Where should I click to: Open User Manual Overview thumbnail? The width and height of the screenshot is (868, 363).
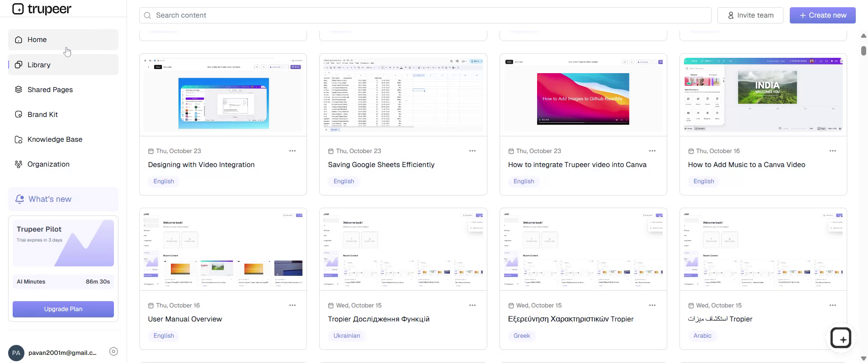223,249
